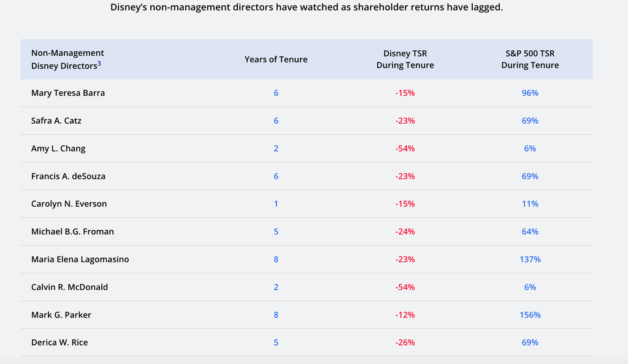The width and height of the screenshot is (628, 364).
Task: Select the name Francis A. deSouza
Action: point(68,176)
